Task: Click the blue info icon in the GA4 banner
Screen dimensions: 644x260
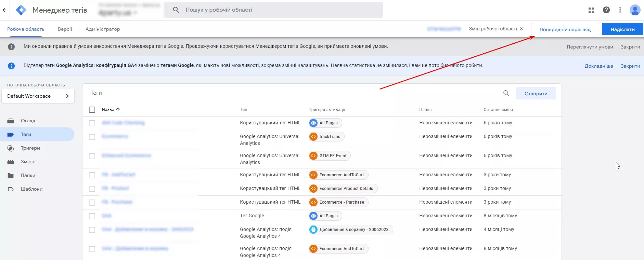Action: pos(11,66)
